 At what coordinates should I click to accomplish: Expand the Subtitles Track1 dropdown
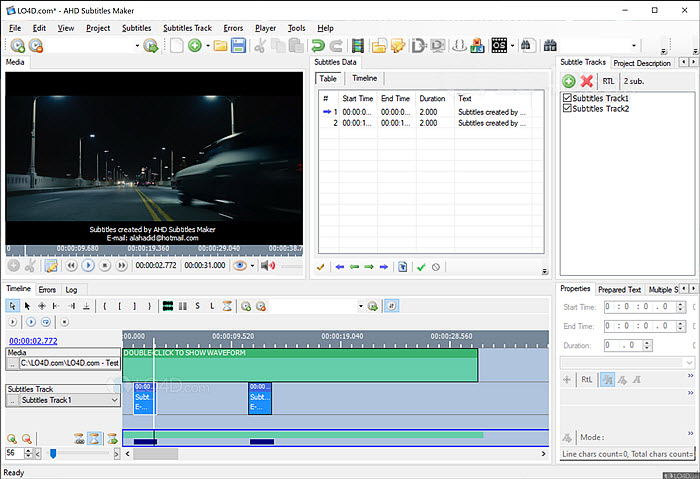114,400
